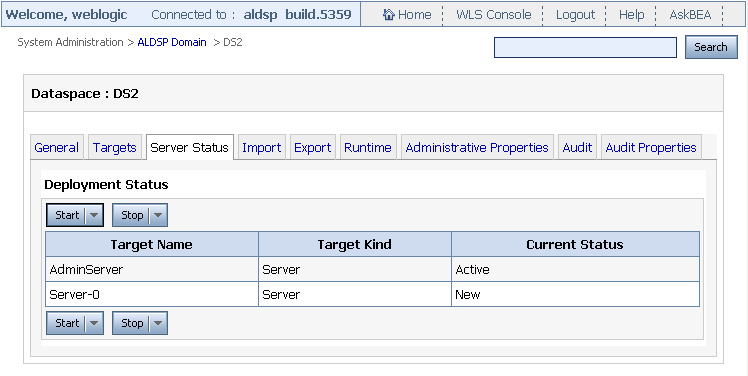Open the WLS Console link
The width and height of the screenshot is (748, 376).
pyautogui.click(x=493, y=15)
